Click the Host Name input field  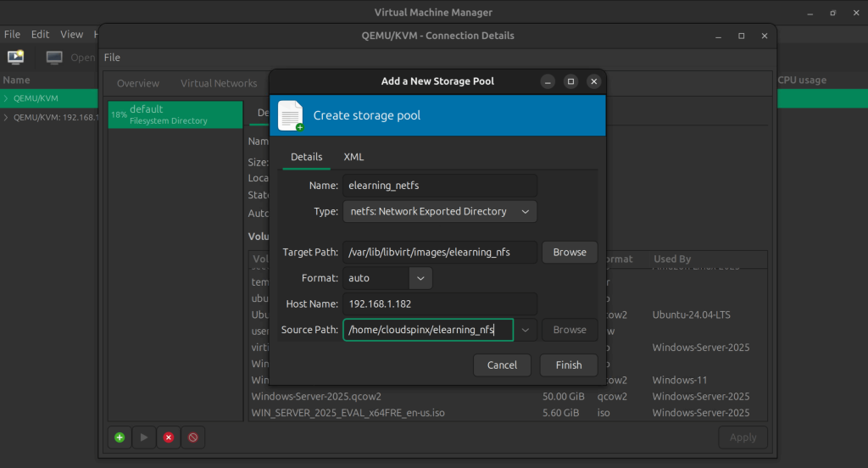click(440, 304)
